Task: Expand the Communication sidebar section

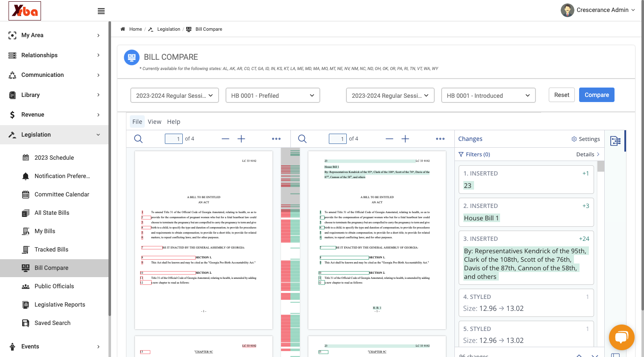Action: tap(54, 75)
